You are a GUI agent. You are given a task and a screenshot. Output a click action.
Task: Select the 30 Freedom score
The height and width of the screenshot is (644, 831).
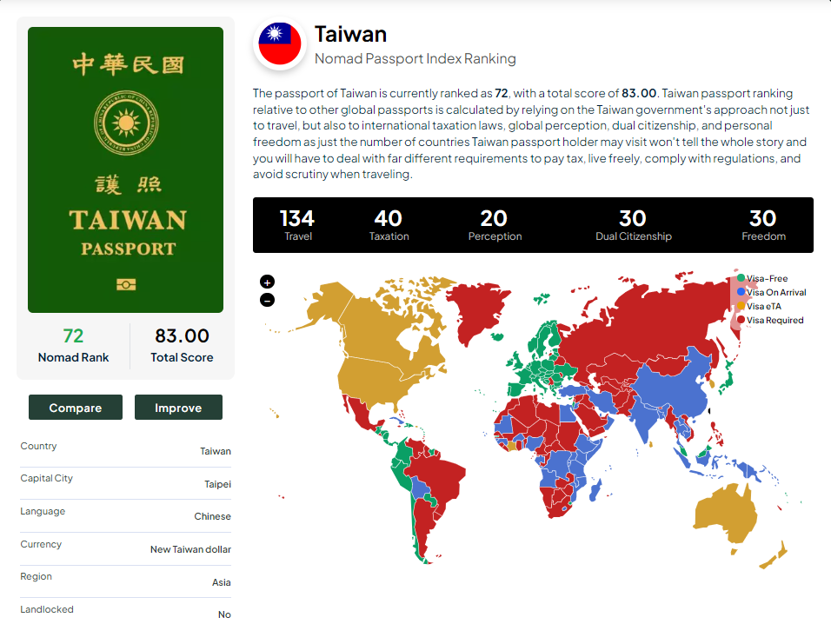pos(763,225)
